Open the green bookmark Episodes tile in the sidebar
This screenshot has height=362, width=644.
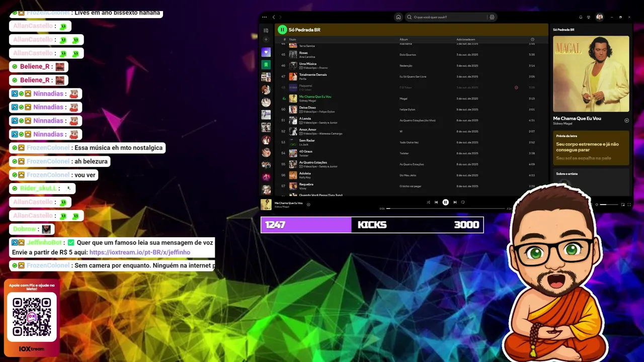[266, 65]
